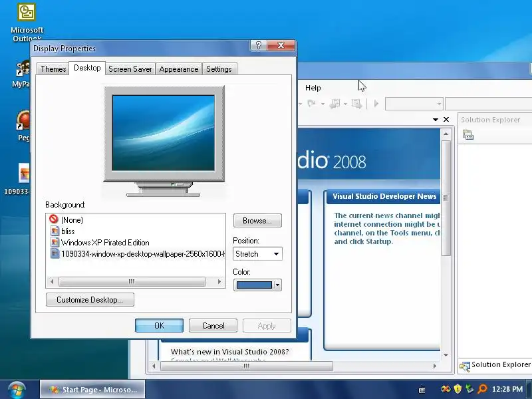Click the orange magnifier tray icon
The image size is (532, 399).
tap(482, 389)
